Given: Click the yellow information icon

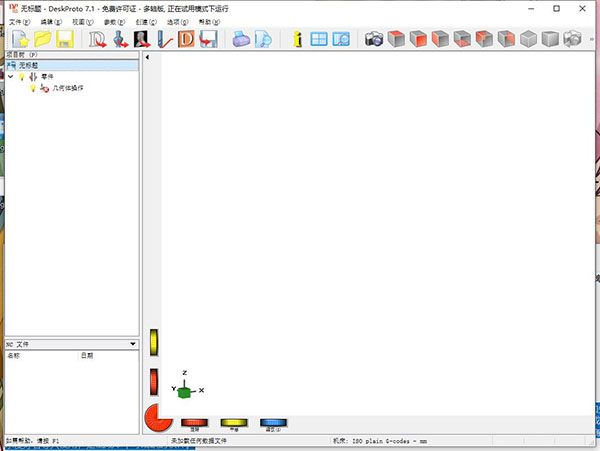Looking at the screenshot, I should [298, 40].
